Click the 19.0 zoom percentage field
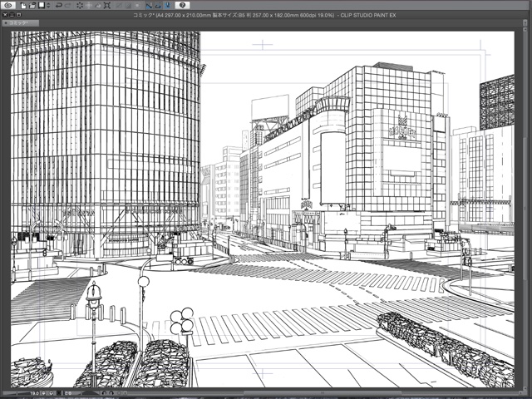The width and height of the screenshot is (532, 399). (35, 393)
